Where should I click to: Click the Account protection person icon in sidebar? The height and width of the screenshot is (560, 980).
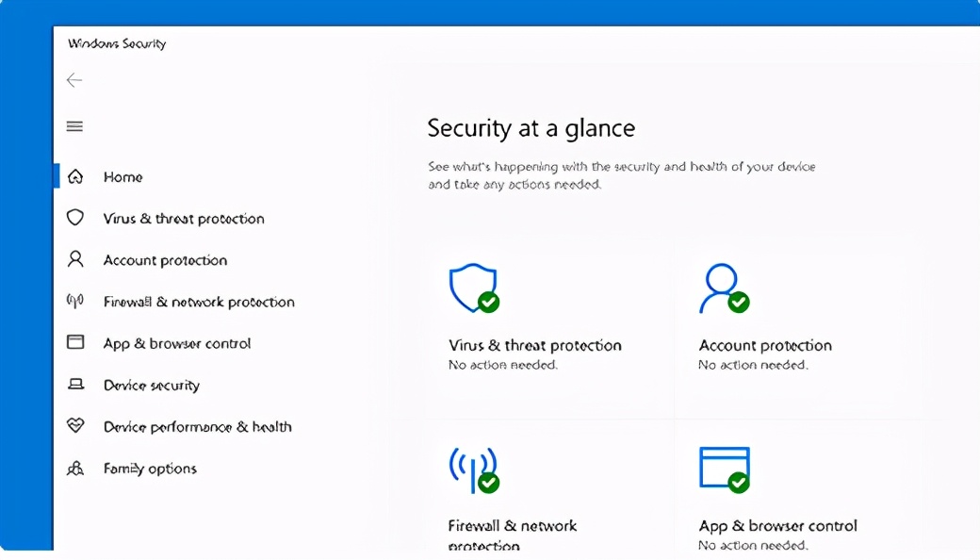pos(75,260)
